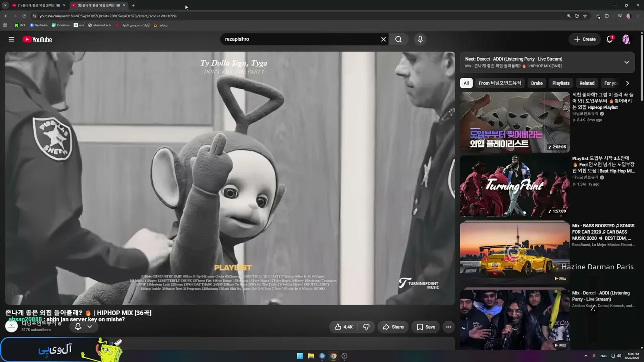This screenshot has height=362, width=644.
Task: Open Mix - BASS BOOSTED SONGS title link
Action: click(x=603, y=232)
